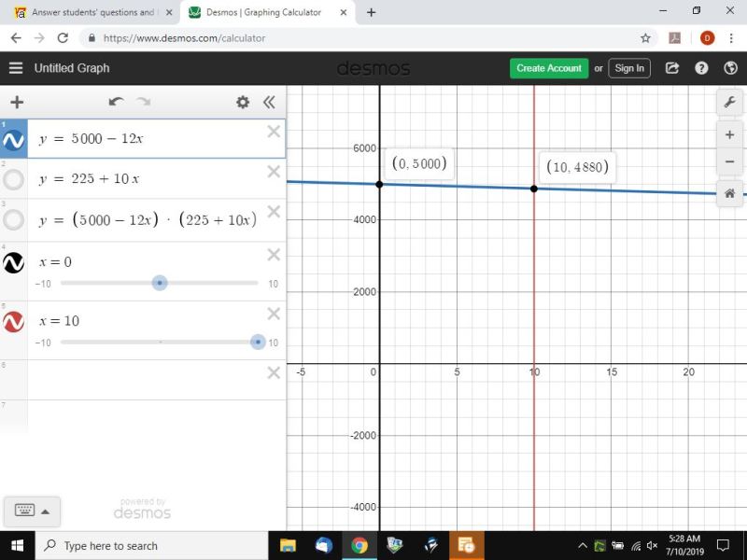Show the y = 225 + 10x graph
The height and width of the screenshot is (560, 747).
click(13, 179)
